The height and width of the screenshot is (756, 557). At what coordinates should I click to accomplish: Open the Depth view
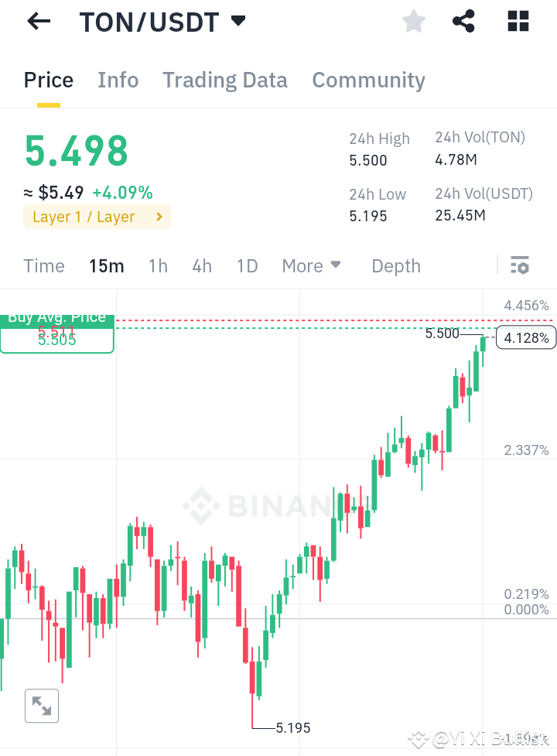[x=395, y=265]
